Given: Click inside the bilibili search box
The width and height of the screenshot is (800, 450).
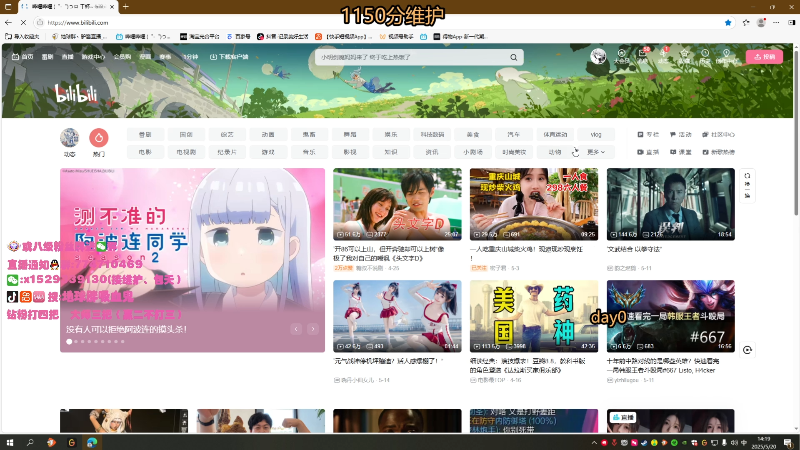Looking at the screenshot, I should pos(411,57).
